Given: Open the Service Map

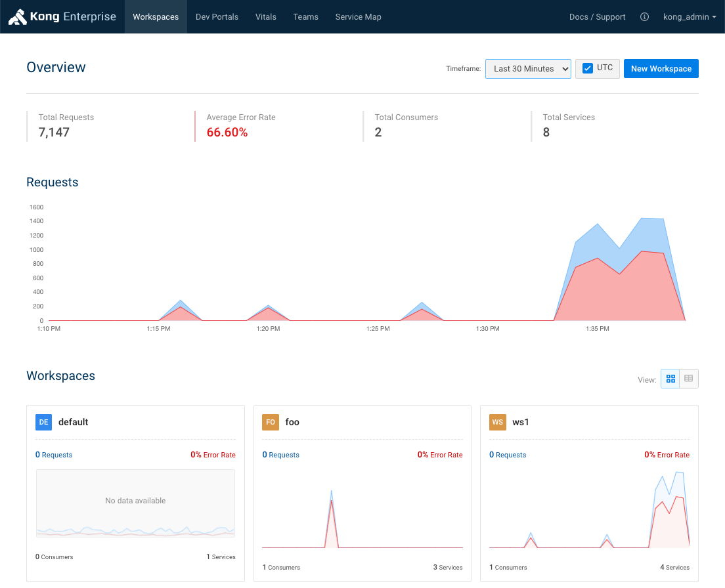Looking at the screenshot, I should (x=358, y=17).
